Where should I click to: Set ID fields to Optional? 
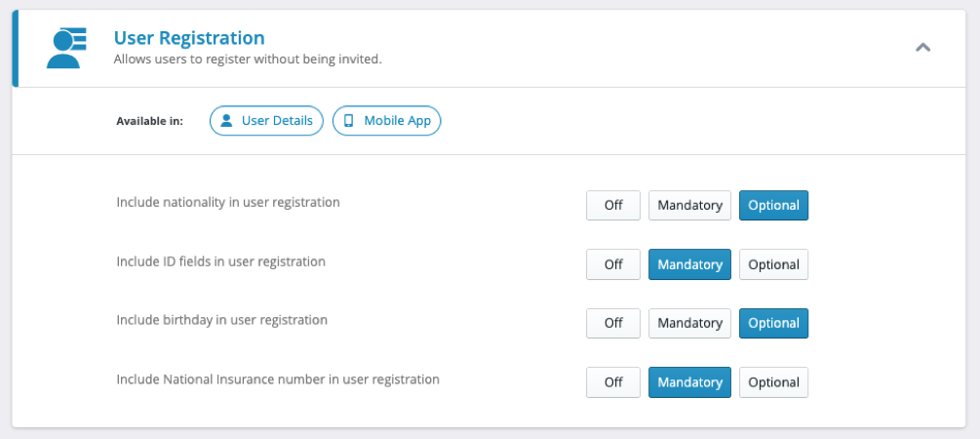click(x=773, y=264)
